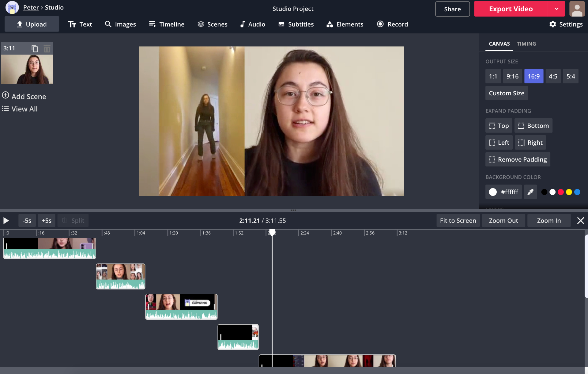Open the Scenes menu
588x374 pixels.
(x=213, y=24)
